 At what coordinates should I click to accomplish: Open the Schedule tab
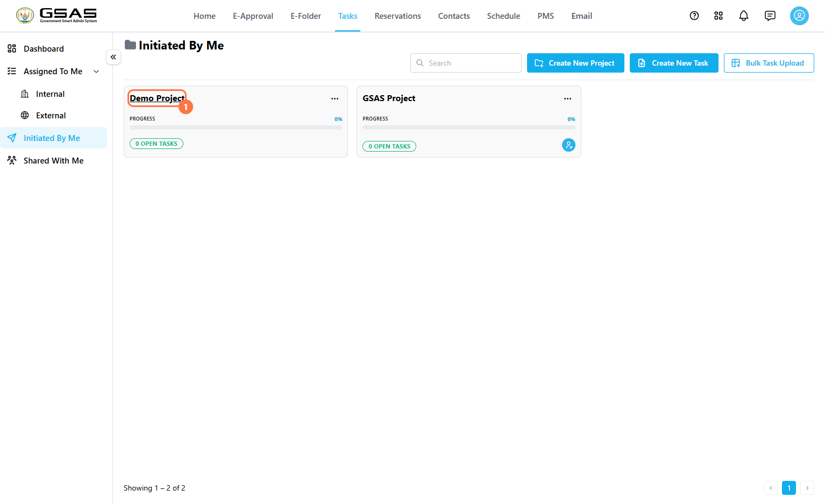tap(503, 16)
